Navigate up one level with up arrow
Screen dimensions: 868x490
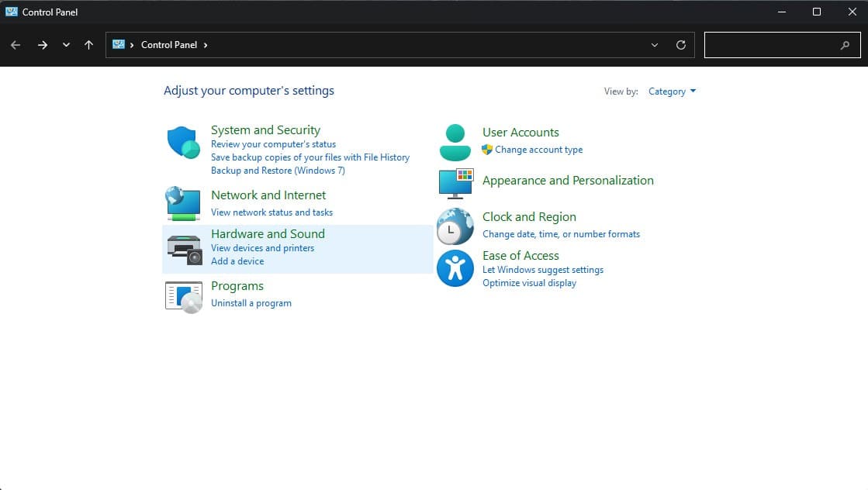coord(88,45)
